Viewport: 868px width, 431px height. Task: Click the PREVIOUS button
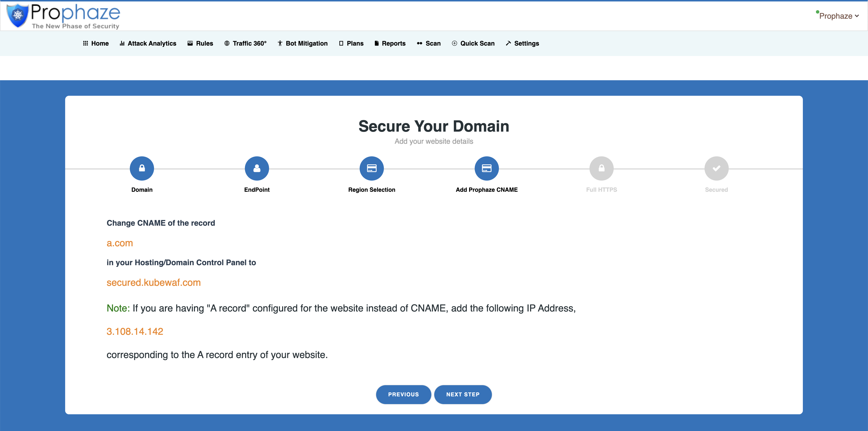403,394
